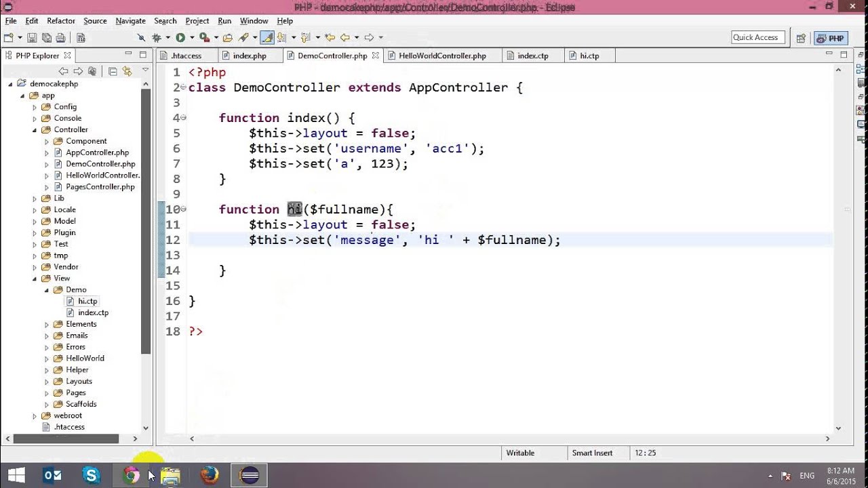Click Previous Annotation toolbar icon

coord(306,38)
